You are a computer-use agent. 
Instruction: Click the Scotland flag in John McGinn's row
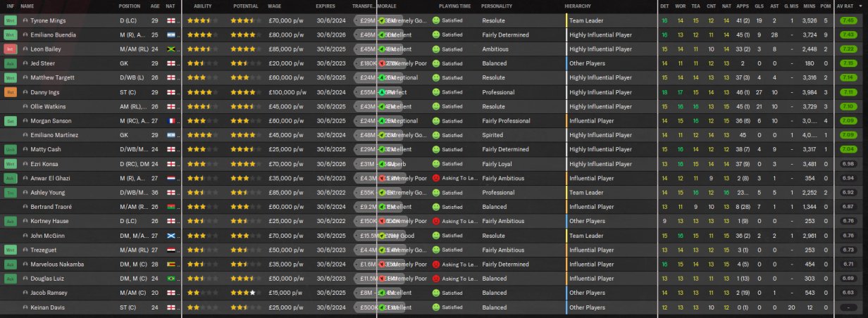(x=171, y=236)
